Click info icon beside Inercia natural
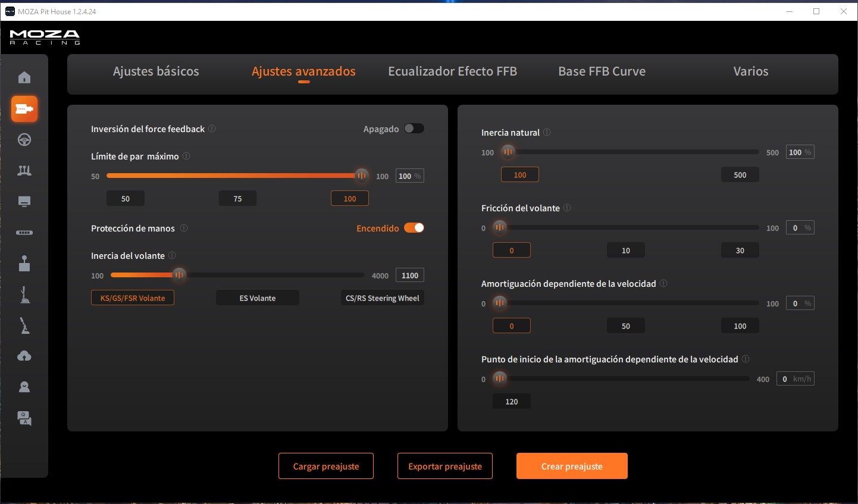This screenshot has height=504, width=858. (547, 132)
